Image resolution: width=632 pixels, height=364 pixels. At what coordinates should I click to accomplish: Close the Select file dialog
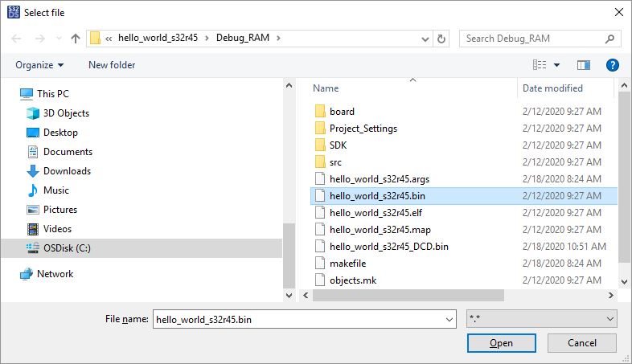[x=619, y=13]
